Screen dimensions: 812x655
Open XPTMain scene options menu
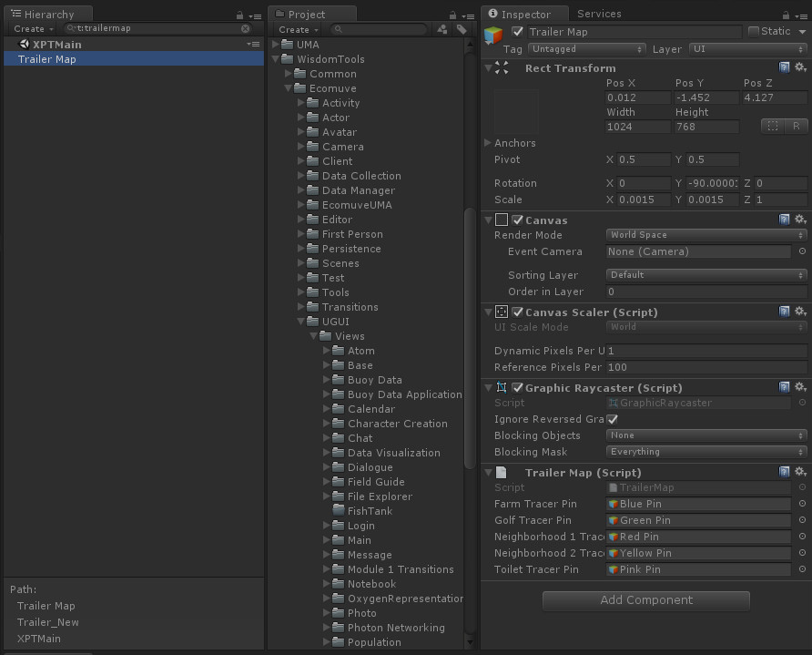pos(254,45)
